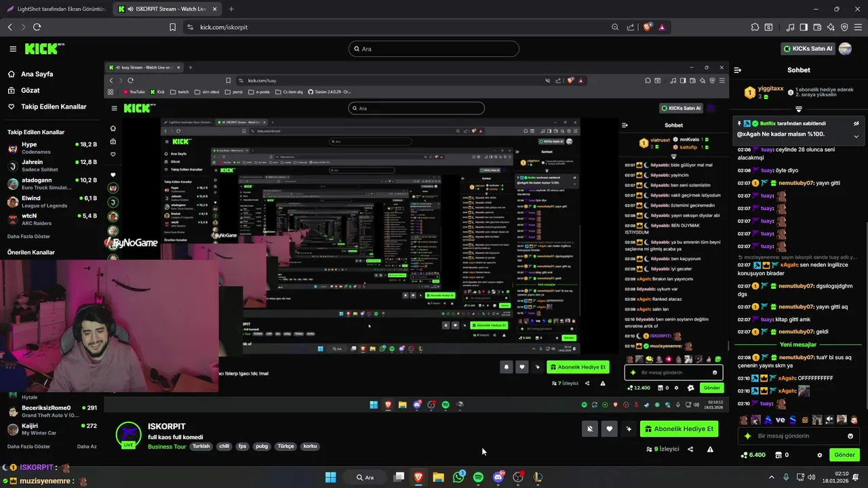868x488 pixels.
Task: Open Jahrein channel in sidebar
Action: point(52,165)
